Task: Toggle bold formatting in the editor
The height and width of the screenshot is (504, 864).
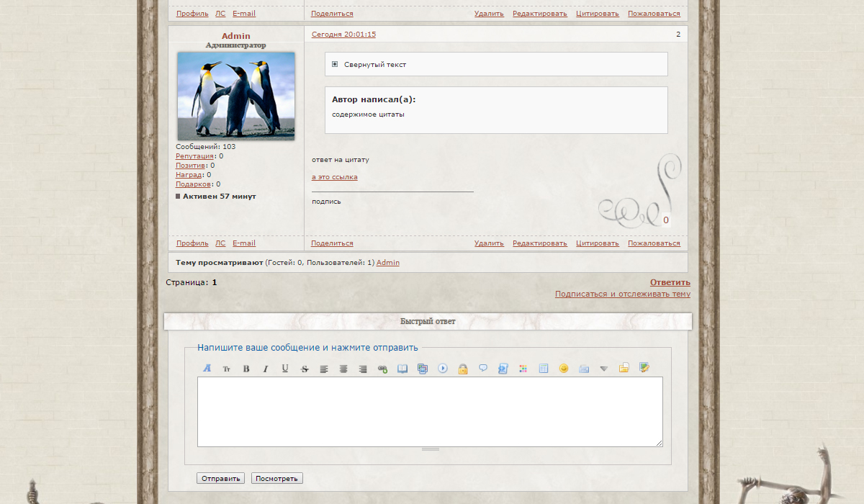Action: (x=246, y=369)
